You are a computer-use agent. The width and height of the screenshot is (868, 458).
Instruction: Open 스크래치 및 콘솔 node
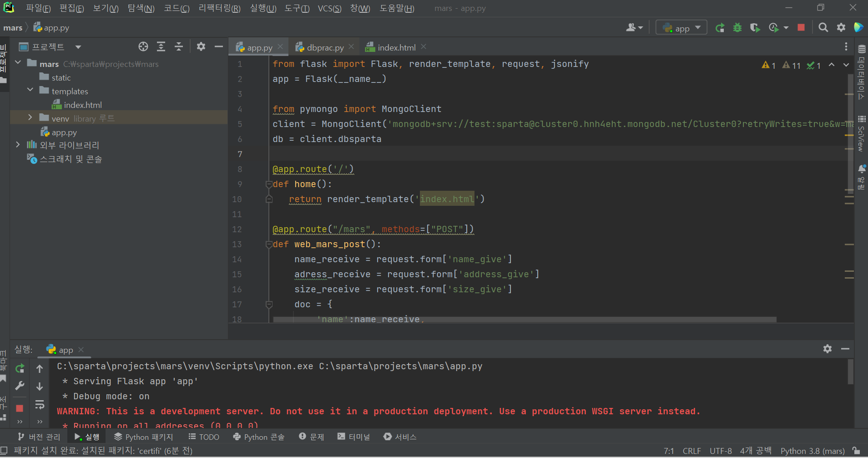71,159
